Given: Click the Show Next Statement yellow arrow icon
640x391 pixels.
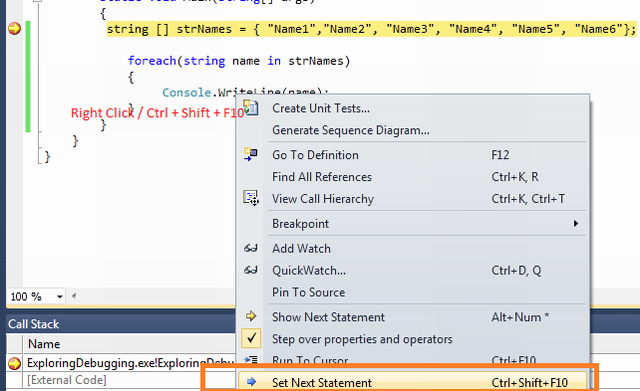Looking at the screenshot, I should click(251, 316).
